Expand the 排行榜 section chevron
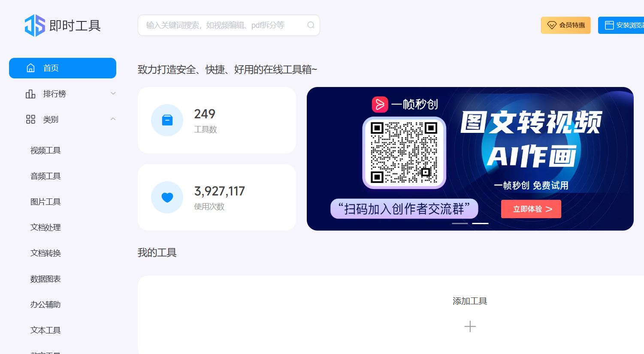644x354 pixels. pyautogui.click(x=113, y=93)
